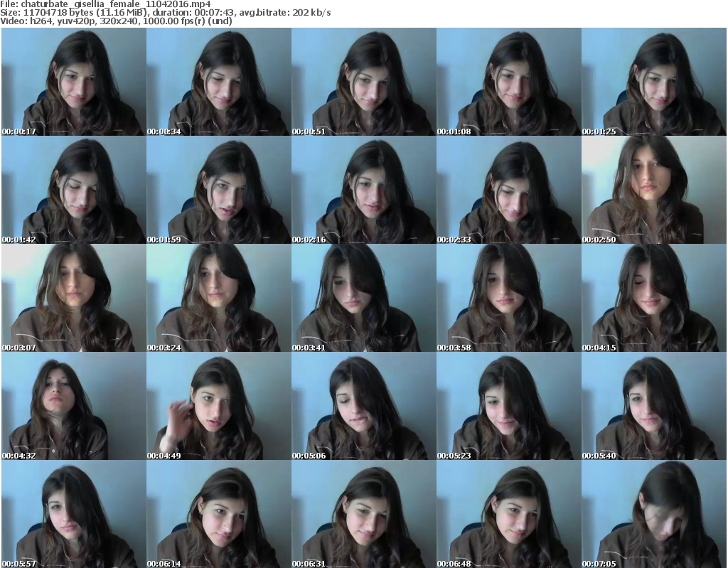728x568 pixels.
Task: Select the thumbnail stamped 00:01:08
Action: click(x=509, y=82)
